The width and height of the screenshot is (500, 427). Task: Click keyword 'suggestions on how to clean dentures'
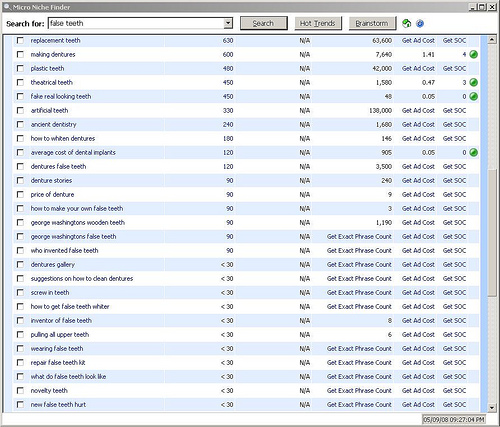coord(82,278)
